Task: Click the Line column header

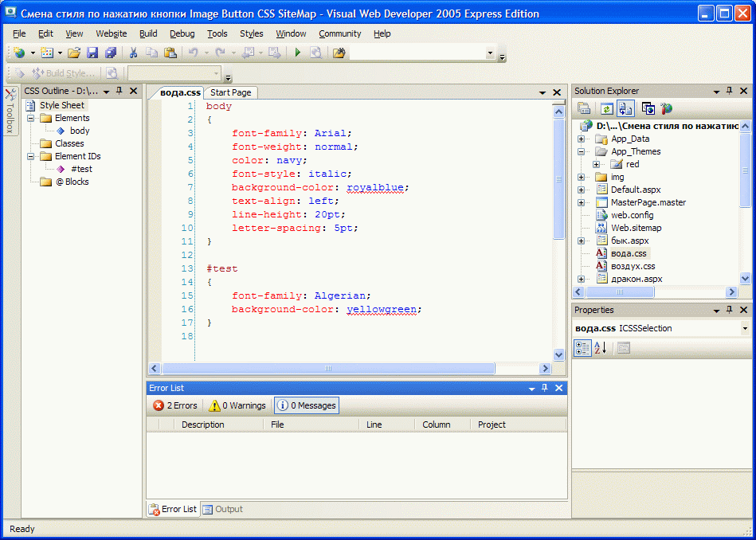Action: tap(387, 425)
